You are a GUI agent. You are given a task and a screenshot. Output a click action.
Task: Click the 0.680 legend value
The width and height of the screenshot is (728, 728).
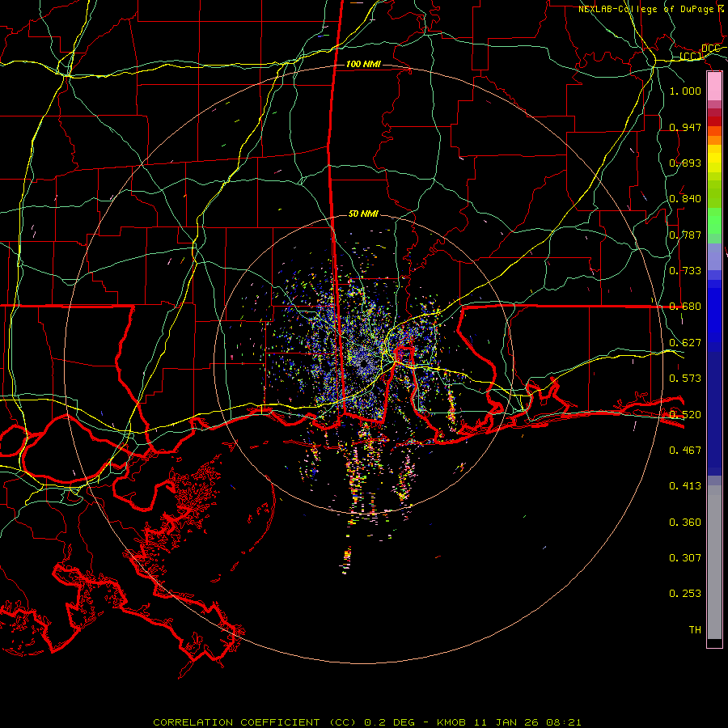(x=685, y=307)
